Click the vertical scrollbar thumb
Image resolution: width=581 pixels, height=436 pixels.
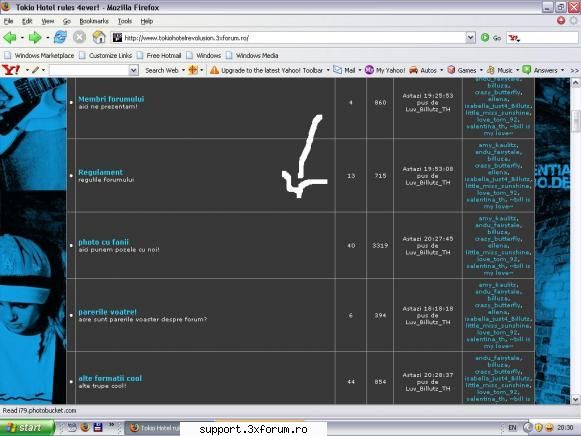575,120
